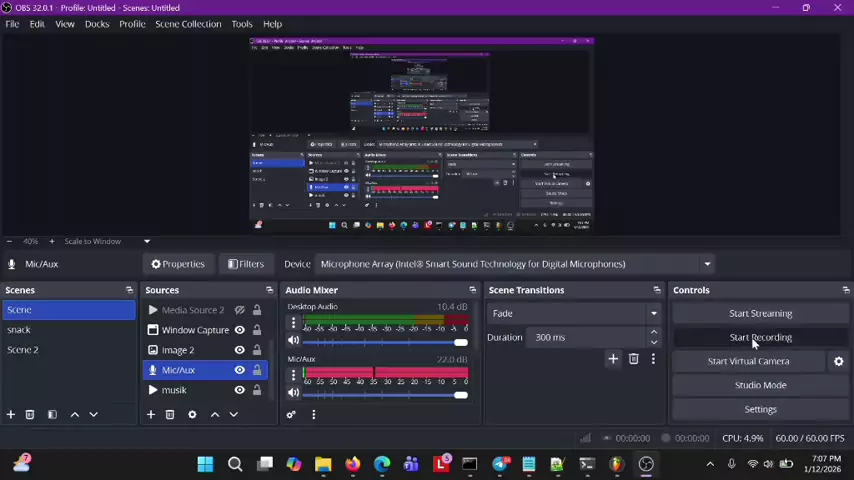Open Mic/Aux options three-dot menu
The height and width of the screenshot is (480, 854).
pyautogui.click(x=293, y=375)
